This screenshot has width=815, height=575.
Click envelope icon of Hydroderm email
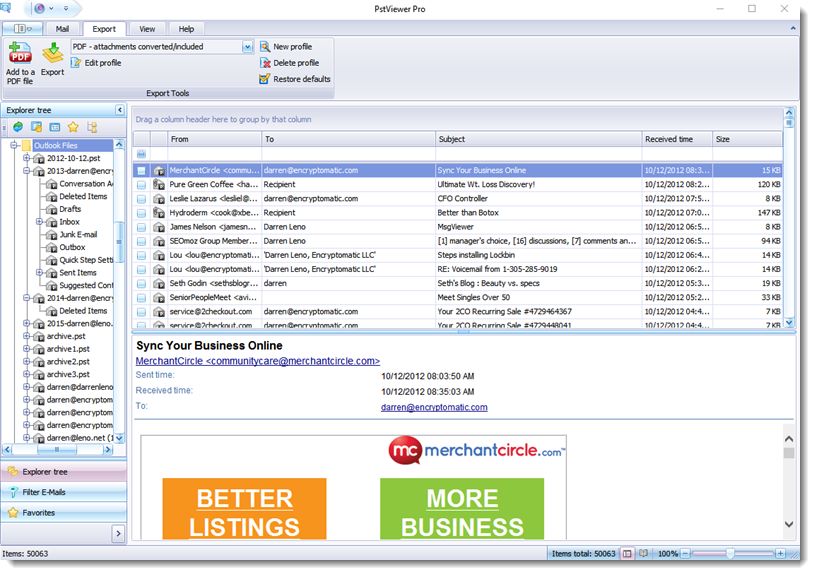click(x=159, y=213)
